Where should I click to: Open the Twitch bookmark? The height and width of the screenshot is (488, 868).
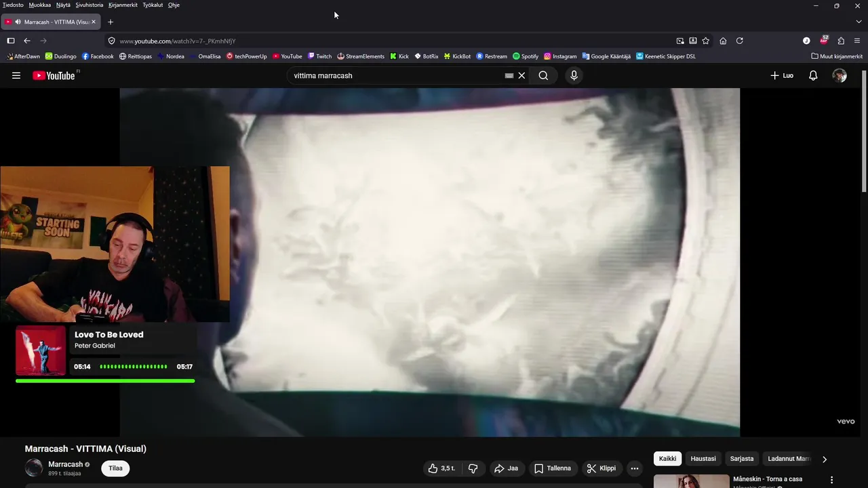pyautogui.click(x=319, y=56)
